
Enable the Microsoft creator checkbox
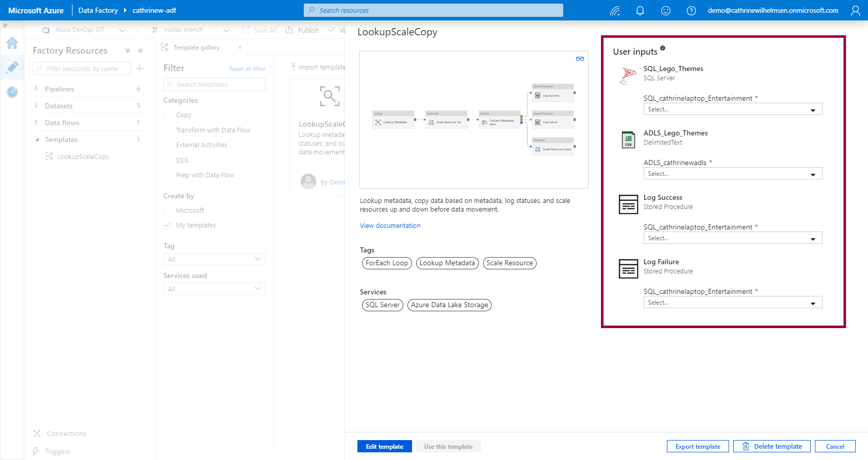[x=167, y=210]
